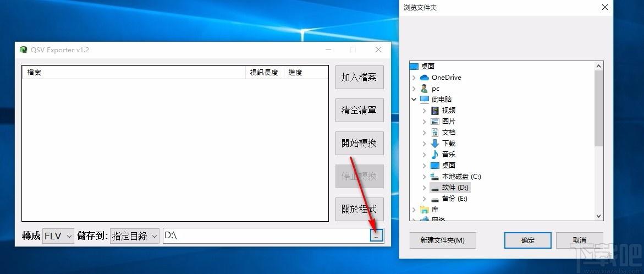Cancel folder dialog with 取消
Viewport: 644px width, 274px height.
[x=580, y=240]
